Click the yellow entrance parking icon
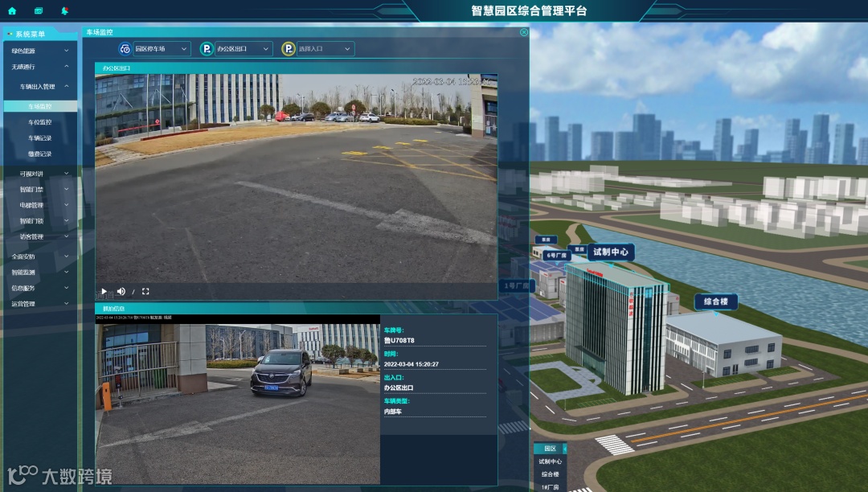 (x=288, y=49)
